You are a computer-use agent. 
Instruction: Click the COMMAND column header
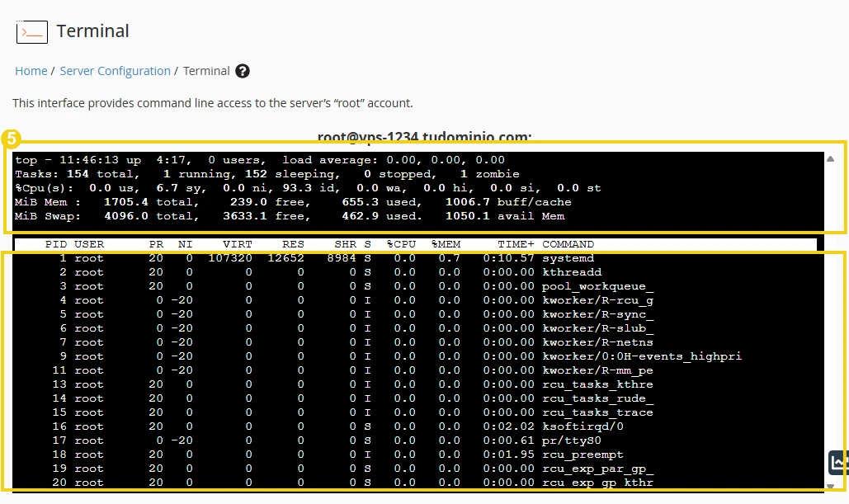563,243
